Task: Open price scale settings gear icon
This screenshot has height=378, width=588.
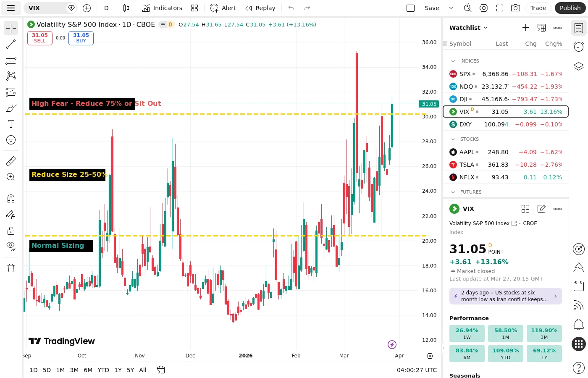Action: (x=430, y=356)
